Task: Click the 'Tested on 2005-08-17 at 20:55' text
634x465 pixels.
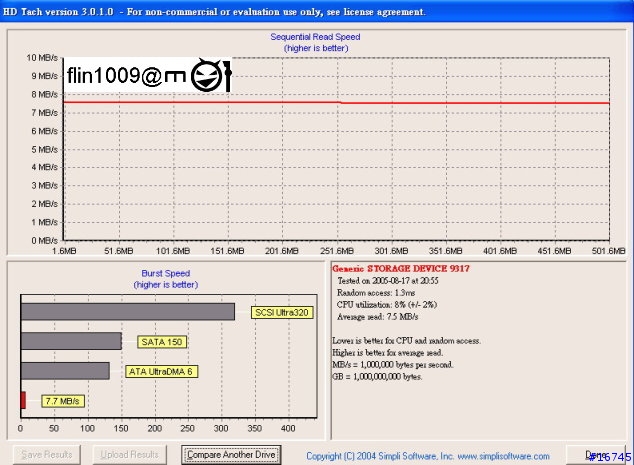Action: point(388,281)
